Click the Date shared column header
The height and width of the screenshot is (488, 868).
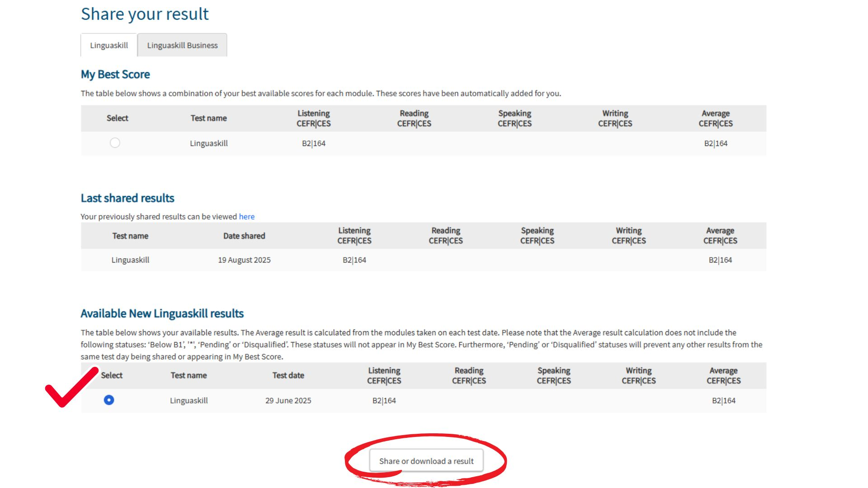(x=244, y=235)
